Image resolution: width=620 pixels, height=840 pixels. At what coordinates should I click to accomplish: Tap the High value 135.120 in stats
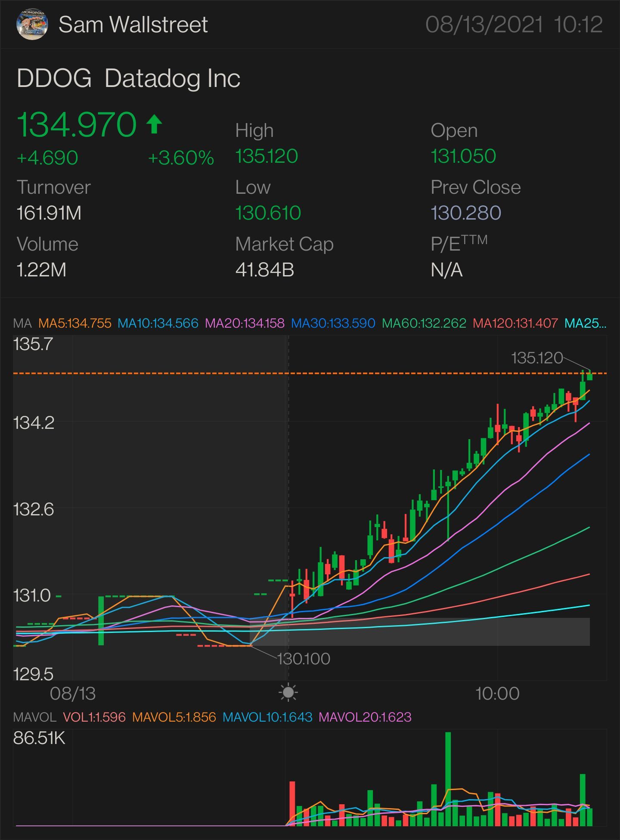tap(267, 156)
